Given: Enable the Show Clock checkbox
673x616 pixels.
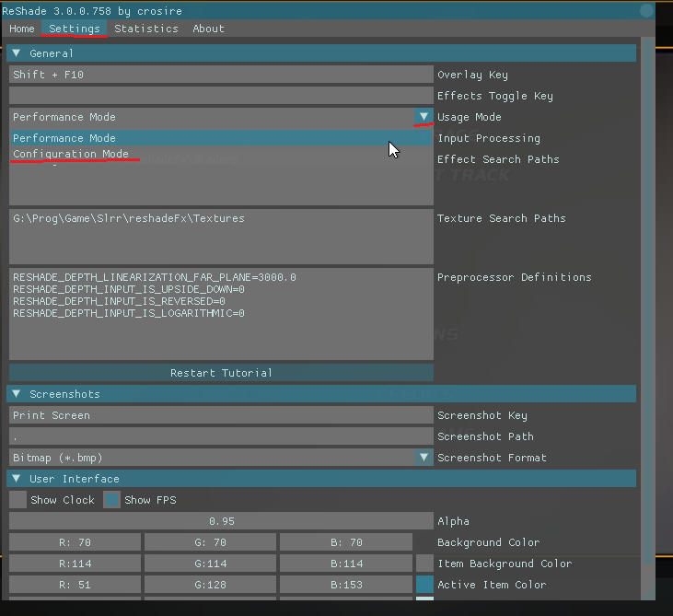Looking at the screenshot, I should [x=18, y=500].
